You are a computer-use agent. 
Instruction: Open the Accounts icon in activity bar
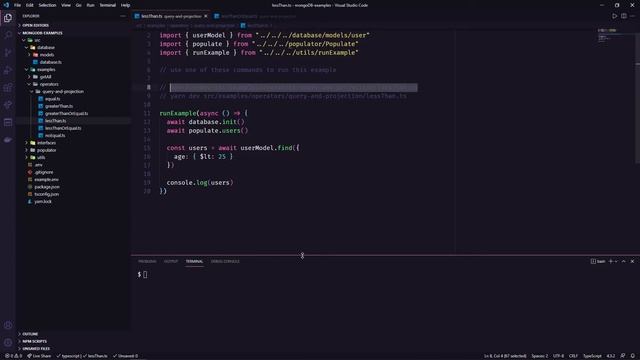coord(8,325)
